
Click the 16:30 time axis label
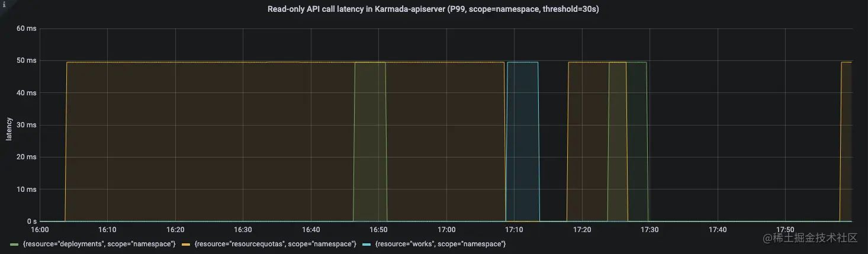243,230
